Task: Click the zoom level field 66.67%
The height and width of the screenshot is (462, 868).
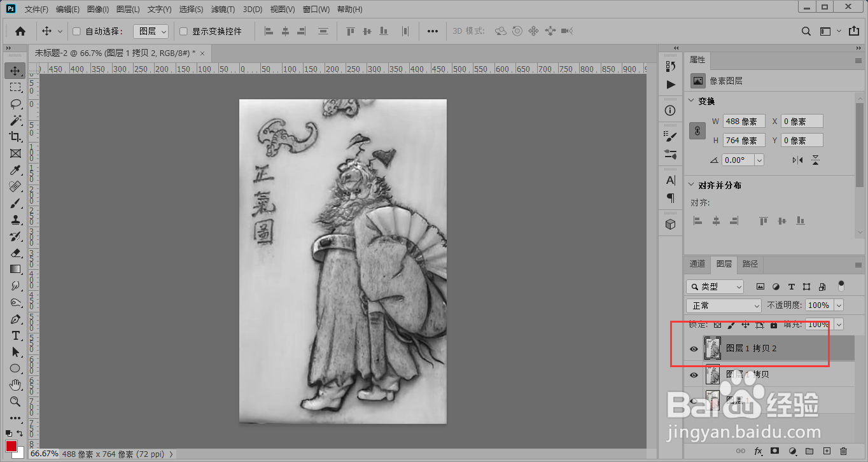Action: 44,454
